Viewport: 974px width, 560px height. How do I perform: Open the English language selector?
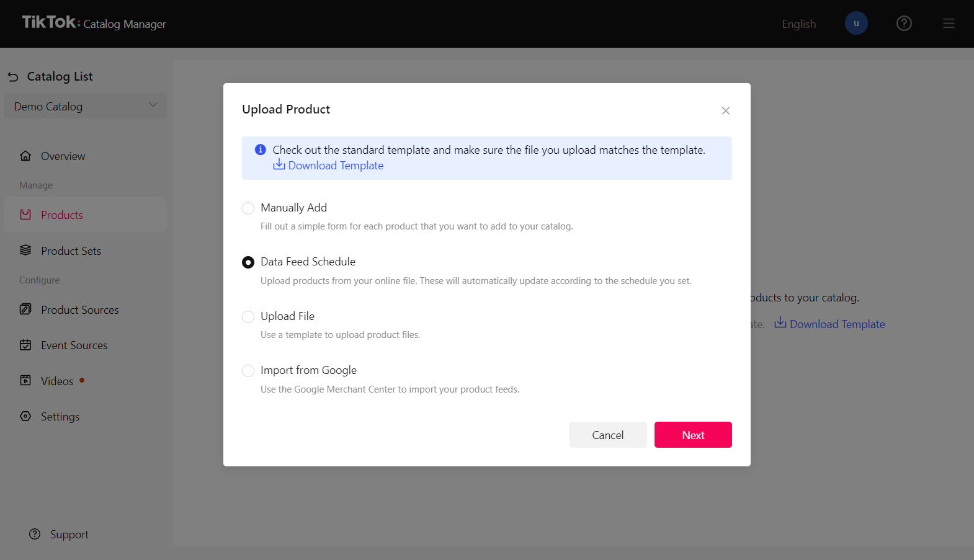(x=798, y=24)
